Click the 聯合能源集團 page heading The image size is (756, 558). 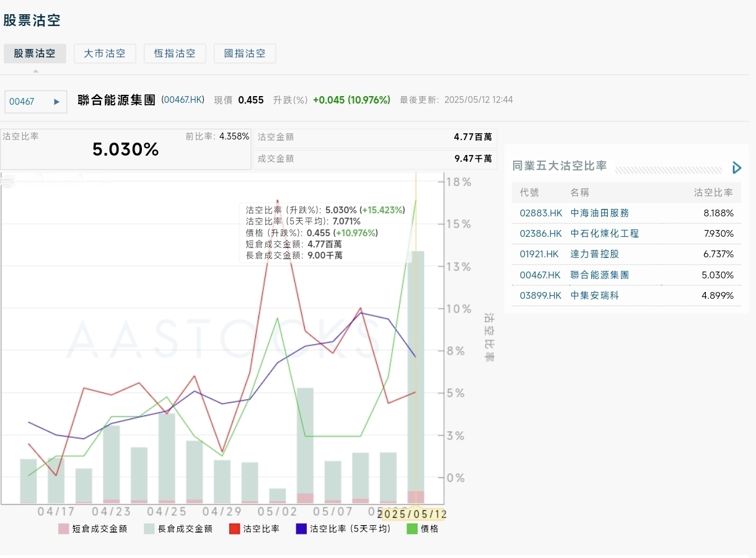click(x=116, y=100)
